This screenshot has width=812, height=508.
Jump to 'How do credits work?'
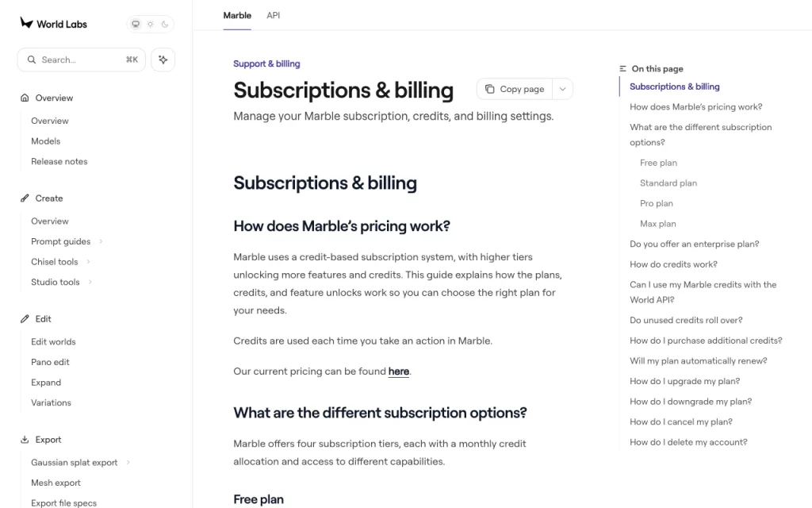(x=673, y=264)
